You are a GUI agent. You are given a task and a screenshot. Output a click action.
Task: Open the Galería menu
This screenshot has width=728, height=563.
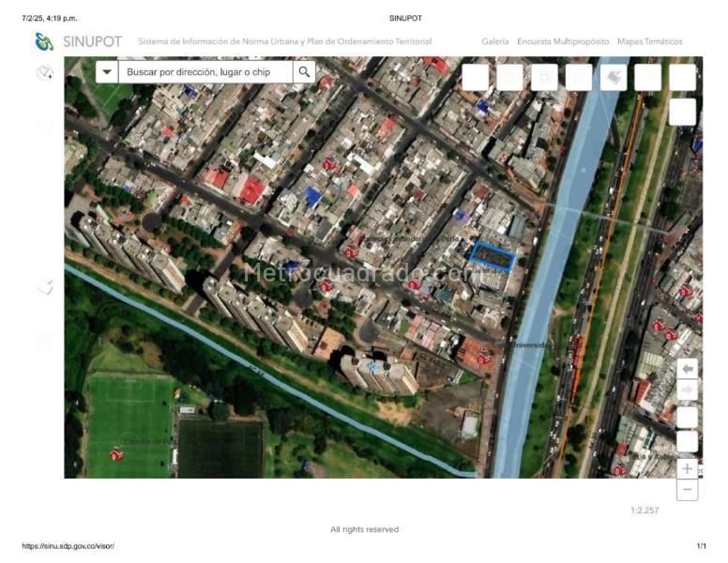click(495, 41)
